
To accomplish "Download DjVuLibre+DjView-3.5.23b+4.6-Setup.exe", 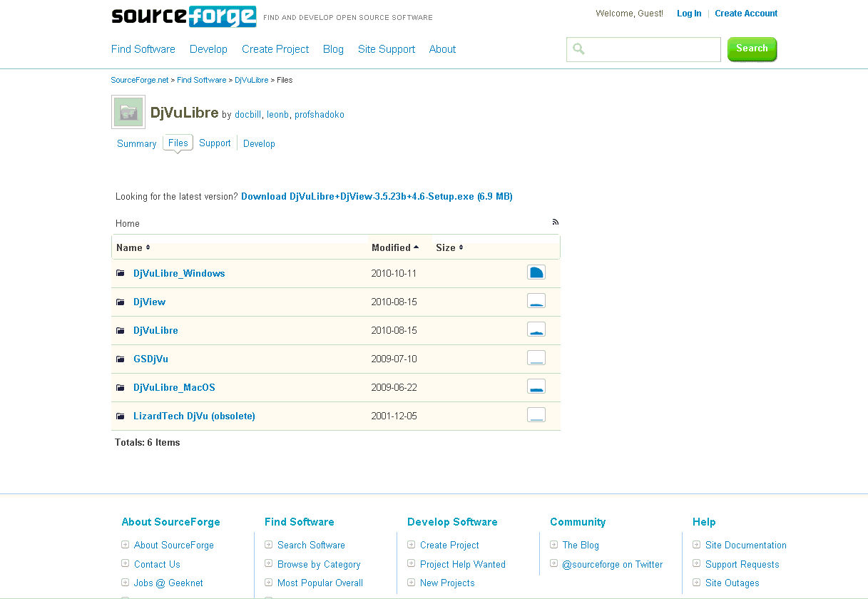I will pyautogui.click(x=377, y=196).
